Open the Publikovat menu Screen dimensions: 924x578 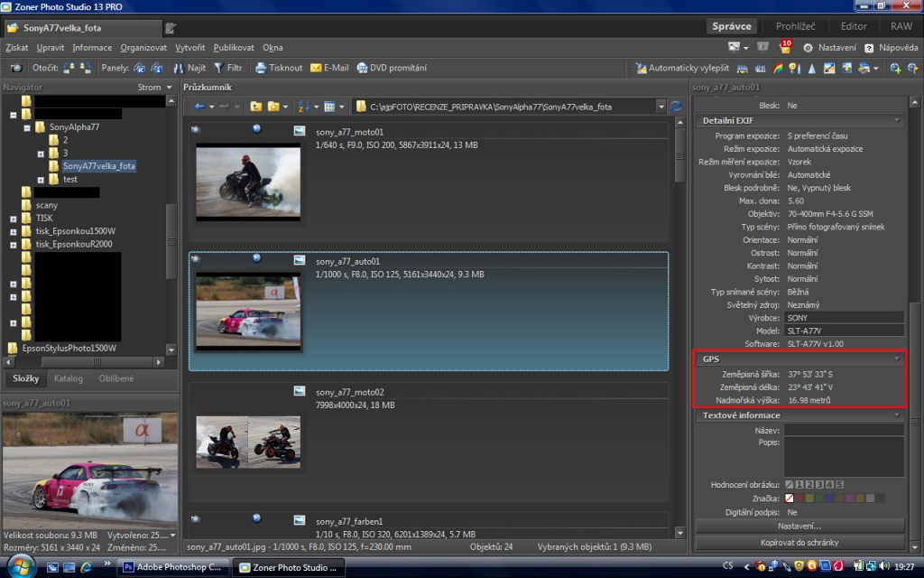[234, 48]
